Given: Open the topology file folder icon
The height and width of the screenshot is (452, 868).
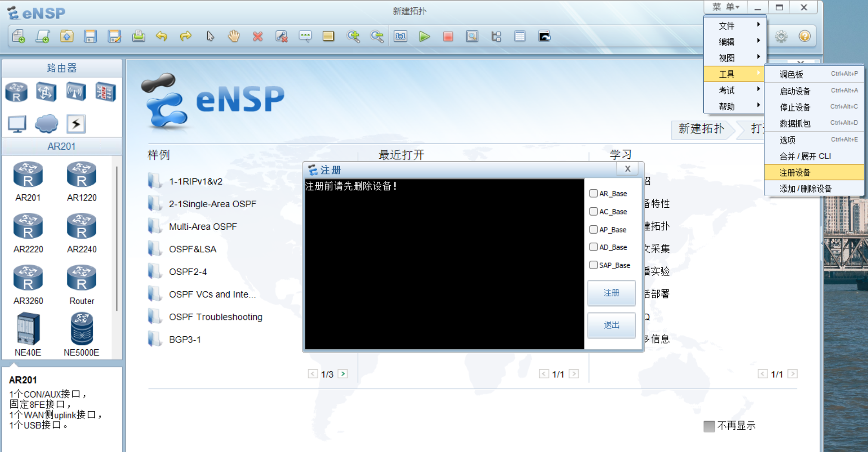Looking at the screenshot, I should pos(67,37).
